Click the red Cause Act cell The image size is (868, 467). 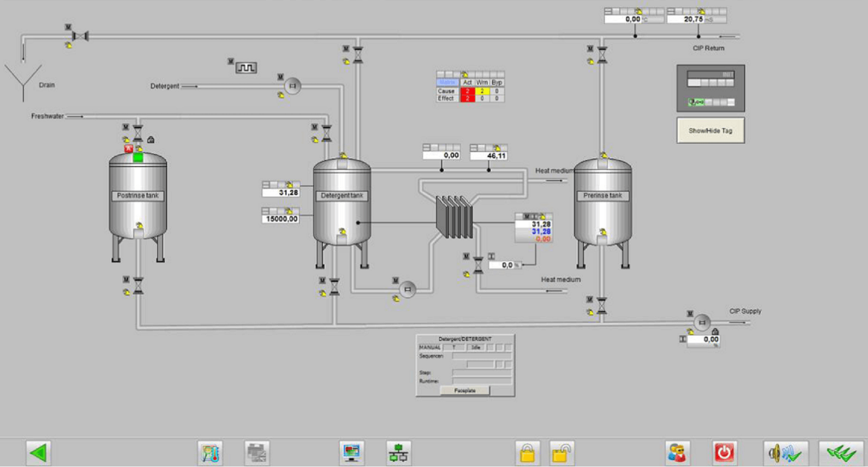[467, 91]
